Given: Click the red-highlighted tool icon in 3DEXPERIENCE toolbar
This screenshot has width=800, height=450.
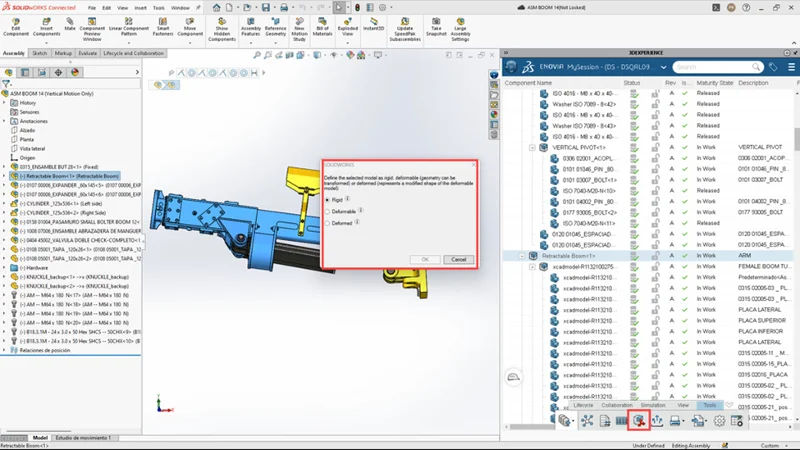Looking at the screenshot, I should tap(638, 421).
